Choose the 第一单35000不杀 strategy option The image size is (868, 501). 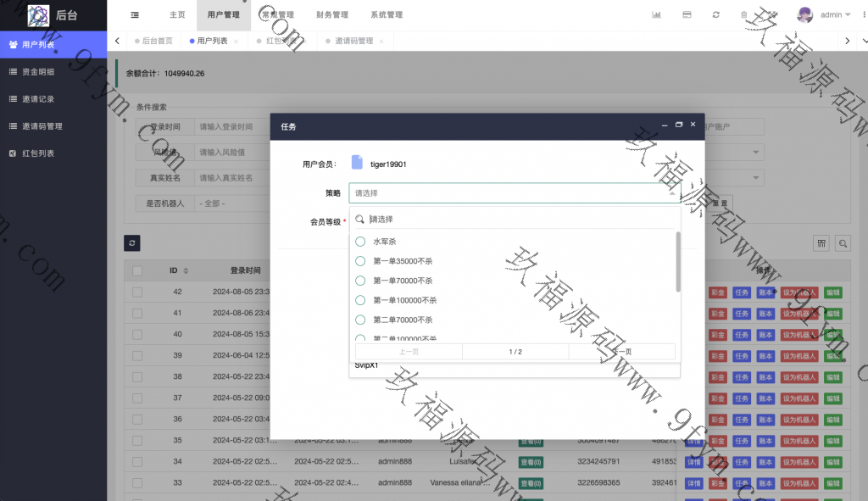click(360, 261)
